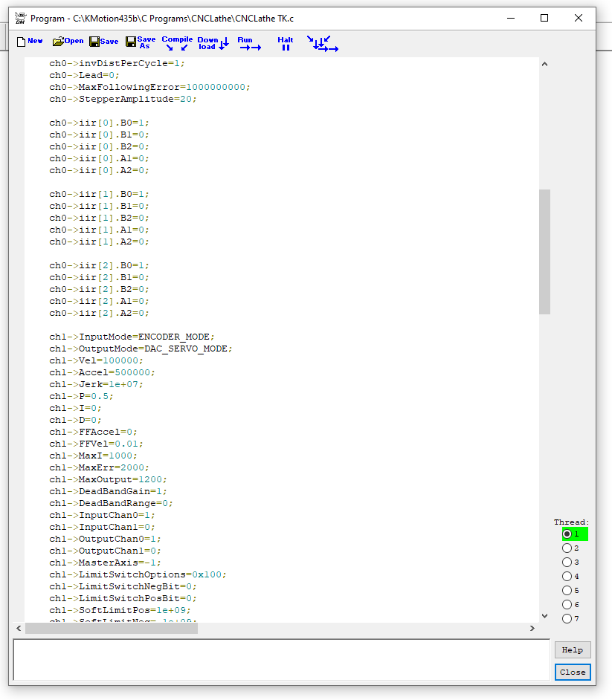Image resolution: width=612 pixels, height=700 pixels.
Task: Halt the running thread
Action: [x=286, y=43]
